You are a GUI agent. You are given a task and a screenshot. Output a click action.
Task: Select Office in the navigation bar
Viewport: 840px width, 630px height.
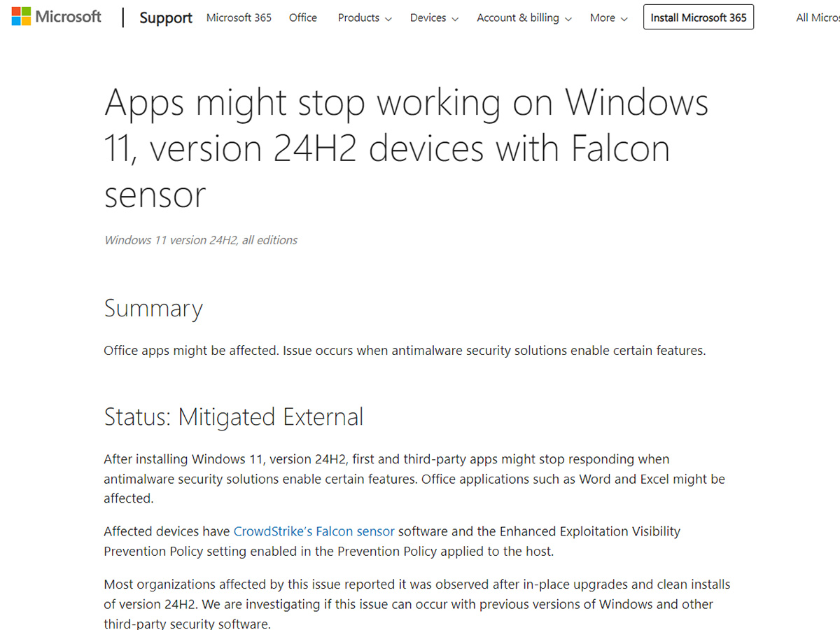coord(302,17)
